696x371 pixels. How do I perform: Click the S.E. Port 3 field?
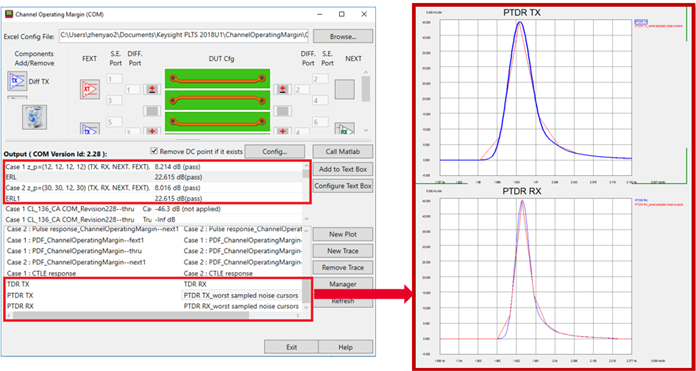click(115, 100)
